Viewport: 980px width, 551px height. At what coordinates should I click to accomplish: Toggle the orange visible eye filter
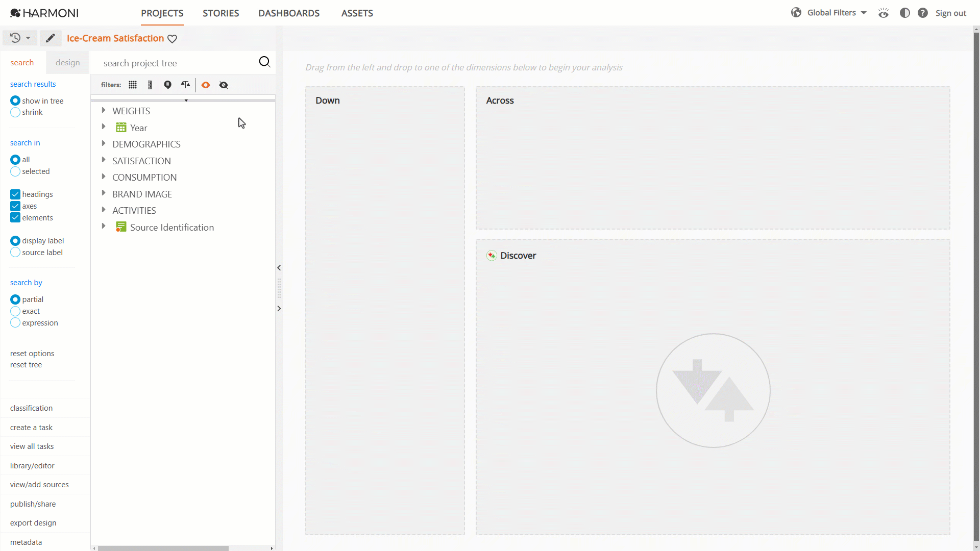(206, 85)
